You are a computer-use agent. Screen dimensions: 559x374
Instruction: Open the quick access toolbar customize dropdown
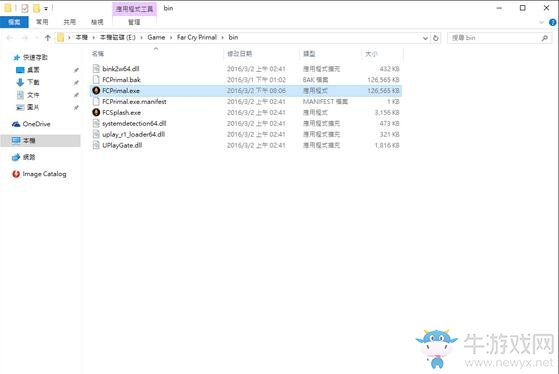pos(46,9)
